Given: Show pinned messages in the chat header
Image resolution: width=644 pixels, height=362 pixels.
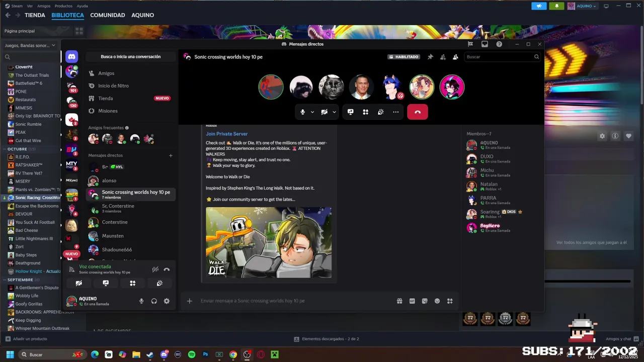Looking at the screenshot, I should 430,57.
